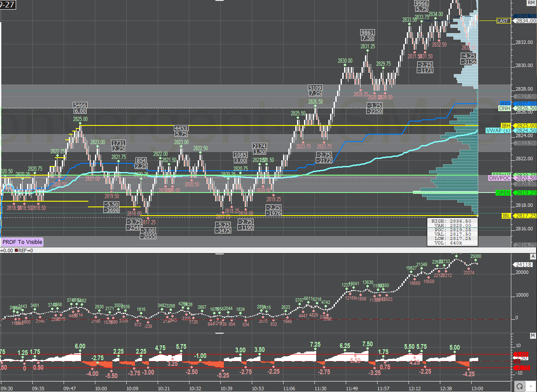The width and height of the screenshot is (537, 392).
Task: Click the POC: 2819.25 line in summary box
Action: [452, 230]
